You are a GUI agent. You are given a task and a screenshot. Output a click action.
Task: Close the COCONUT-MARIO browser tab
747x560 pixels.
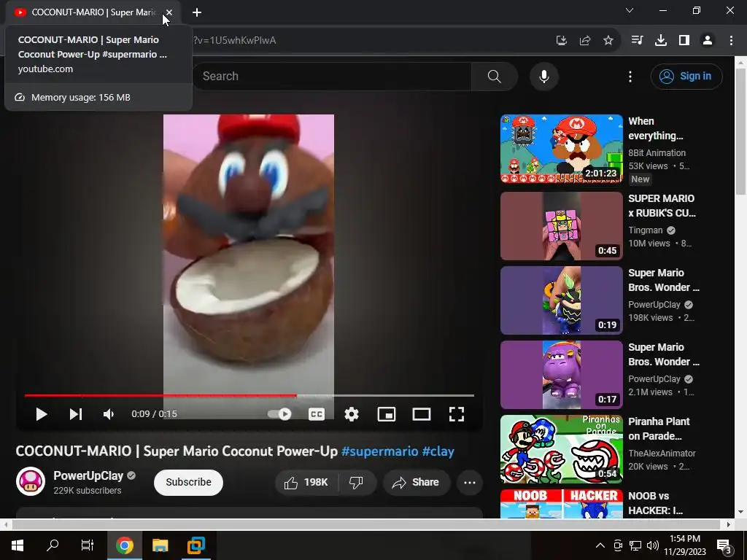(169, 12)
